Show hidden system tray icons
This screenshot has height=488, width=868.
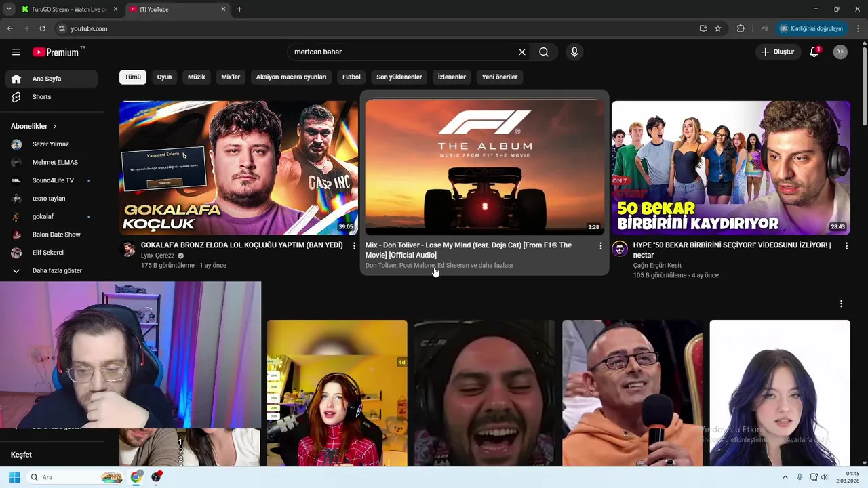pos(785,477)
